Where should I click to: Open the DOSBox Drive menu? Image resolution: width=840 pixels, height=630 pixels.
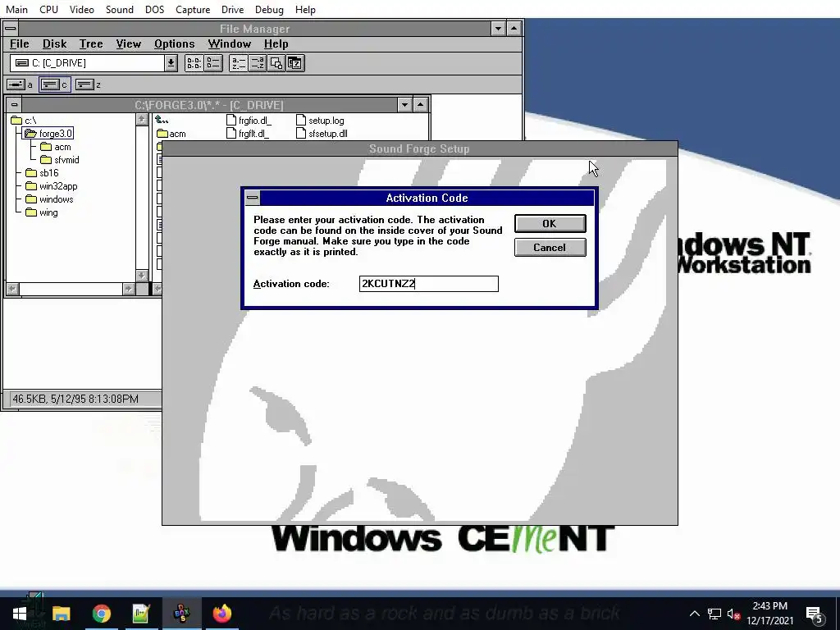pos(232,10)
